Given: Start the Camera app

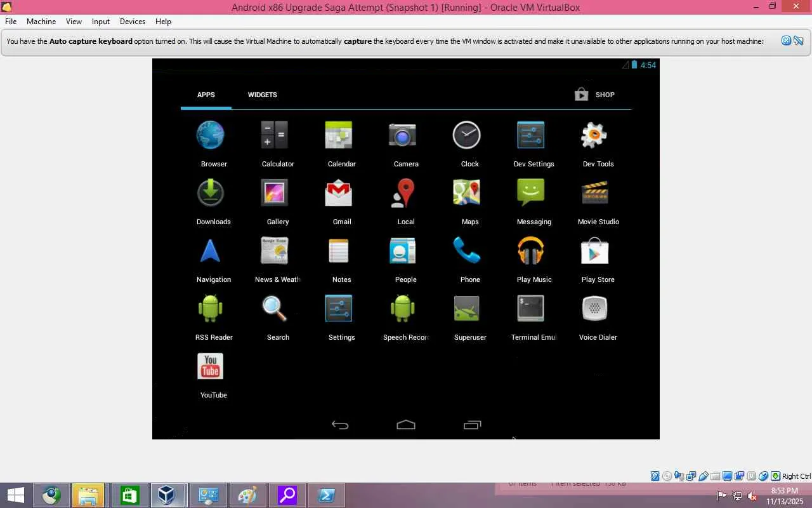Looking at the screenshot, I should click(x=403, y=136).
